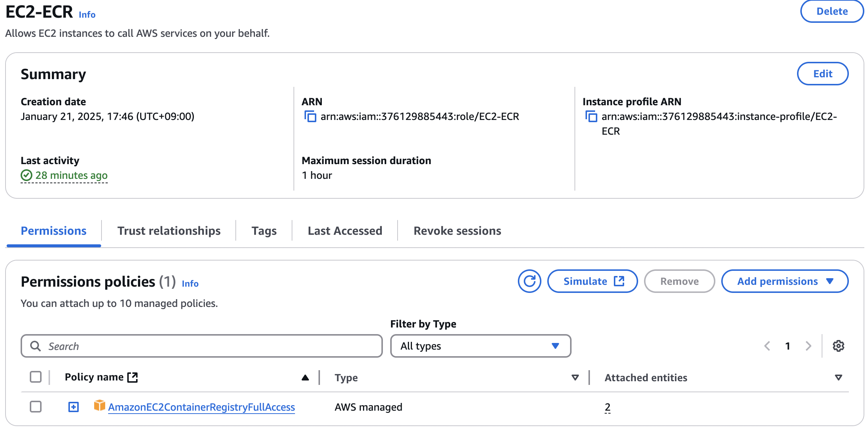Go to next page arrow
Screen dimensions: 868x432
pyautogui.click(x=808, y=346)
